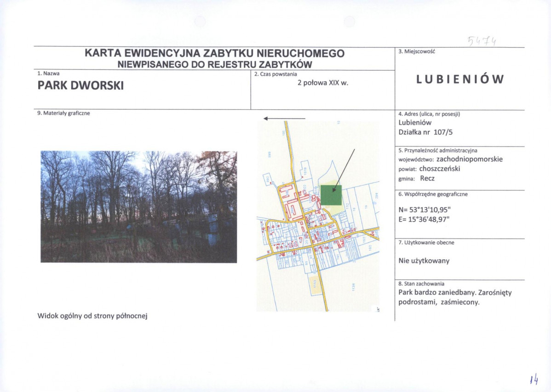Click the label 4. Adres (ulica, nr posesji)

click(x=429, y=114)
